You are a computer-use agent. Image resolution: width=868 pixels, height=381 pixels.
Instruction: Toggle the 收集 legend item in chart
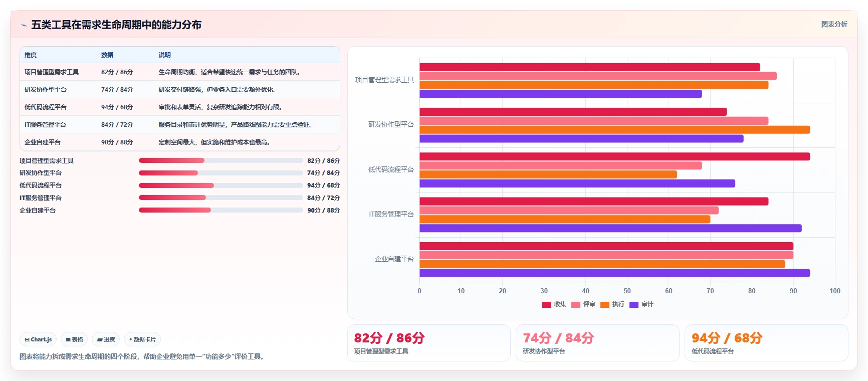coord(554,304)
